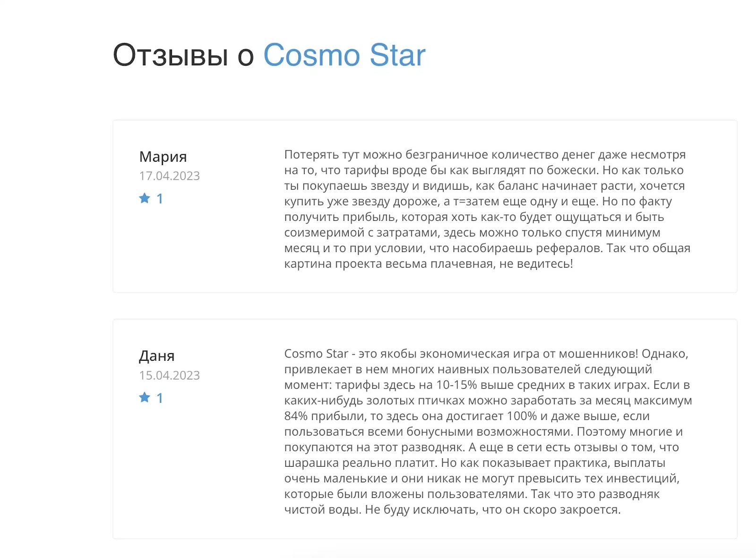Click the rating number next to Даня's star
Screen dimensions: 756x558
pos(160,398)
